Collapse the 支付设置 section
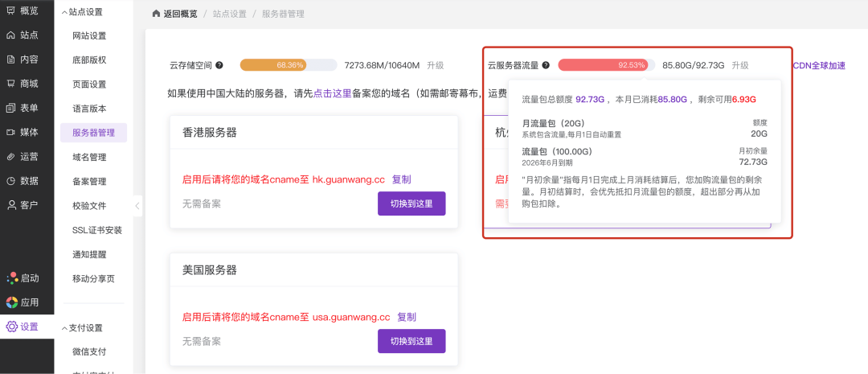This screenshot has width=868, height=374. point(64,328)
